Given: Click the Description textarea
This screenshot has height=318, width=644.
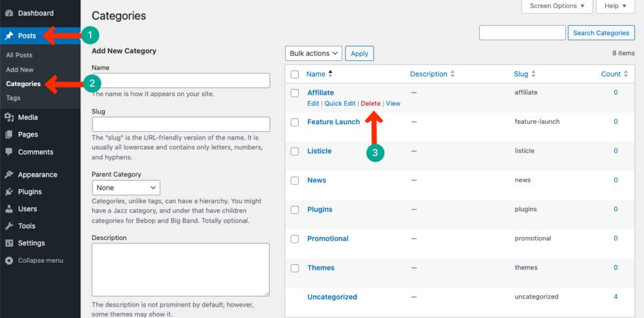Looking at the screenshot, I should [x=180, y=270].
